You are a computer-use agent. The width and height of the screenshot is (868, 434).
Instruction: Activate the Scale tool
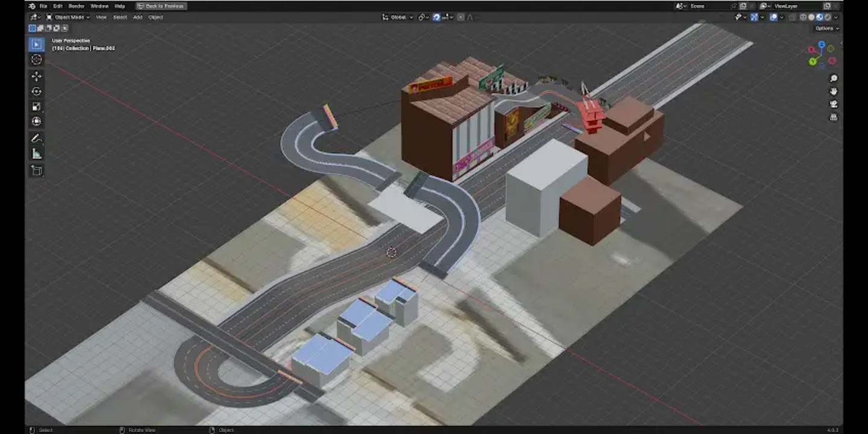point(37,106)
